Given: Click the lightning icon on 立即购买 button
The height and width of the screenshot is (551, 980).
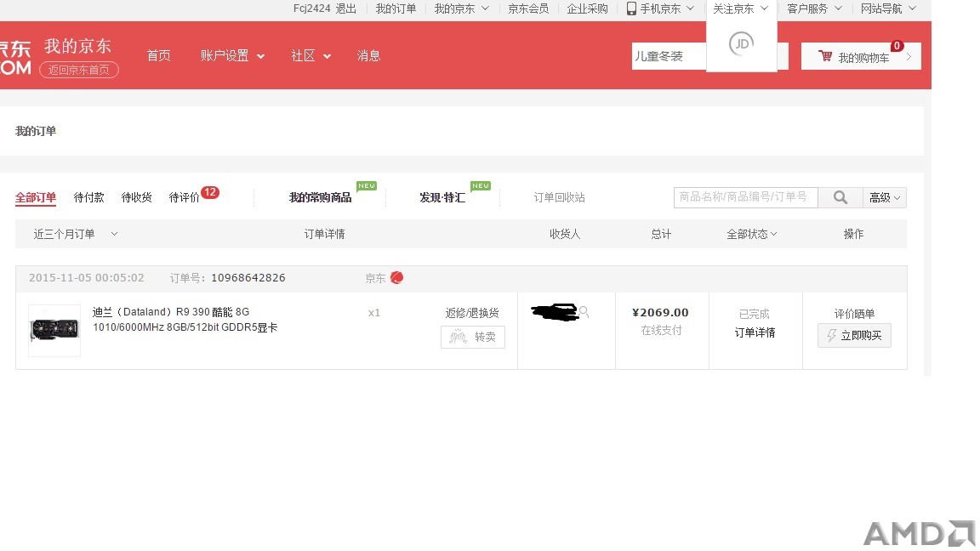Looking at the screenshot, I should [x=831, y=336].
